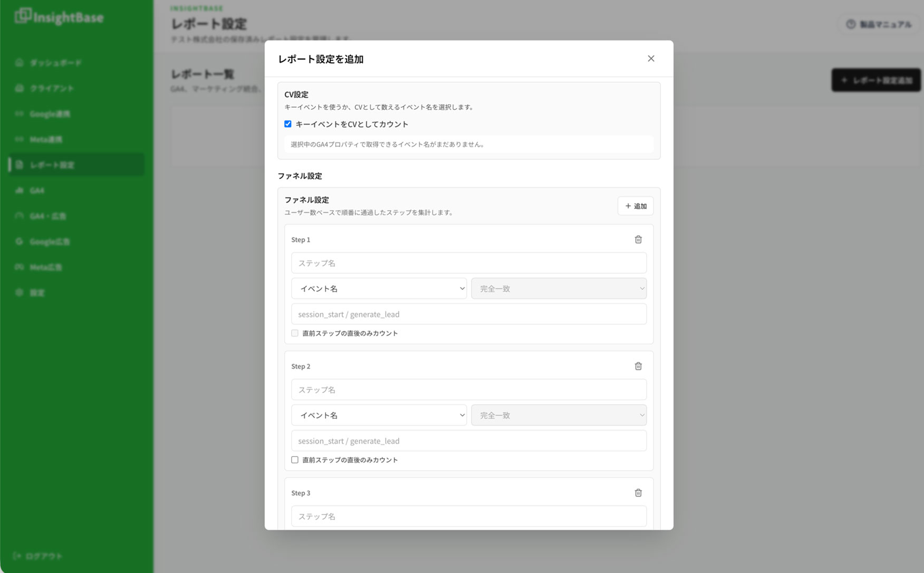Click the Step 3 label
The height and width of the screenshot is (573, 924).
pos(301,493)
